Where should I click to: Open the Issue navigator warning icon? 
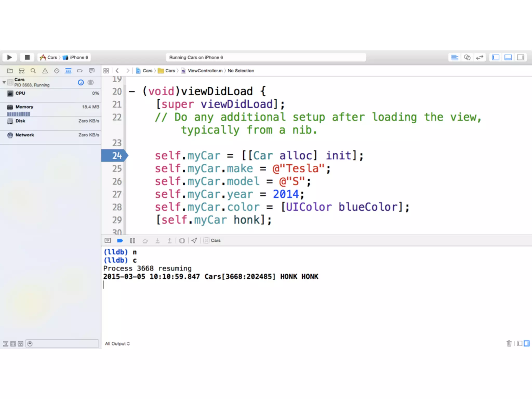pos(45,71)
